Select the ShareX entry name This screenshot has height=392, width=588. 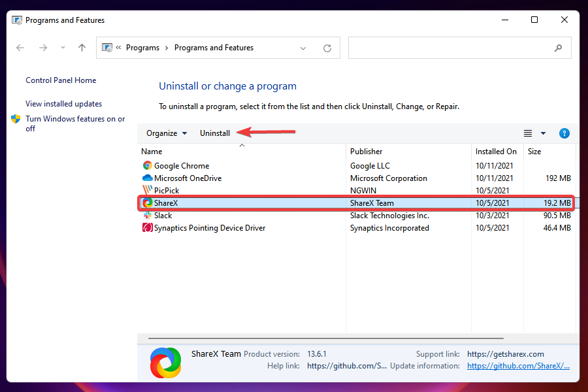pos(166,203)
